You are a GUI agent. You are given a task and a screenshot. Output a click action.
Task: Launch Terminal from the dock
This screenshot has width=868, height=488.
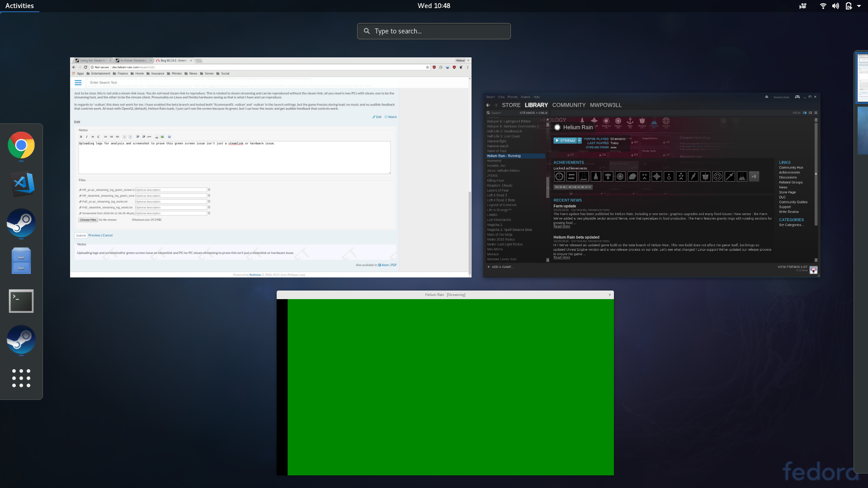click(21, 301)
